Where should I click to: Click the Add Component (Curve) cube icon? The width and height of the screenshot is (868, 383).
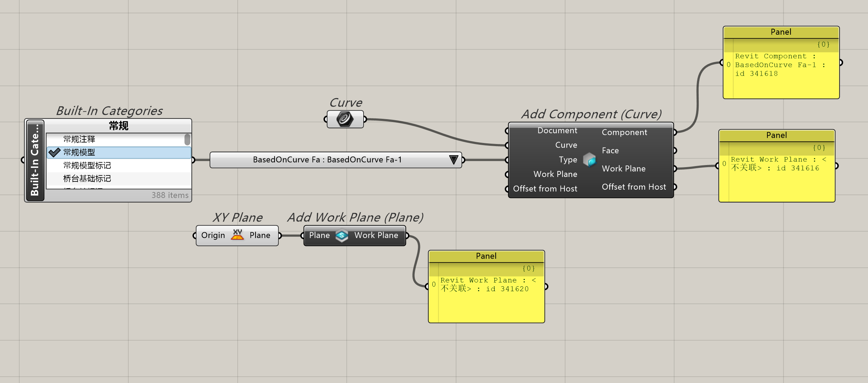pyautogui.click(x=589, y=160)
